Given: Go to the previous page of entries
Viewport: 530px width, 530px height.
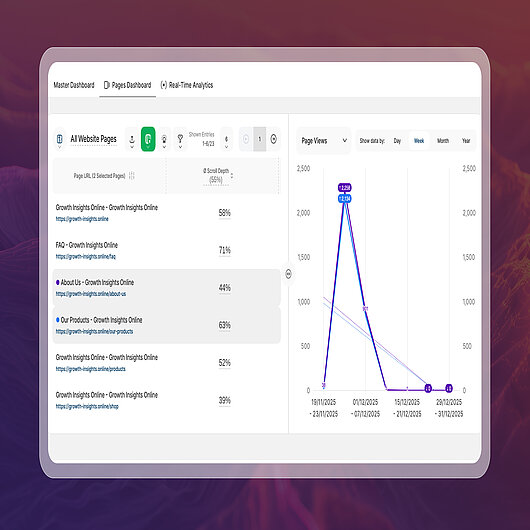Looking at the screenshot, I should (246, 139).
